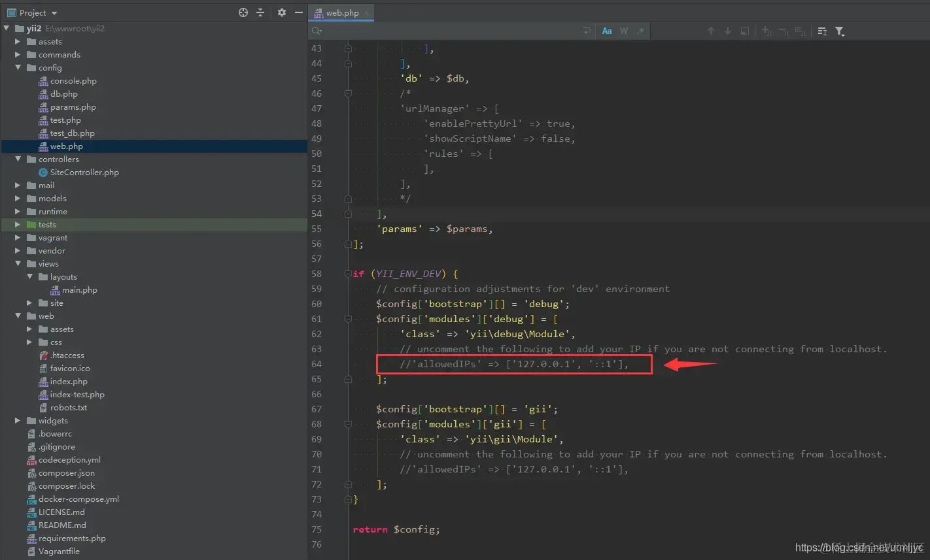
Task: Click 'return $config;' on line 75
Action: [396, 529]
